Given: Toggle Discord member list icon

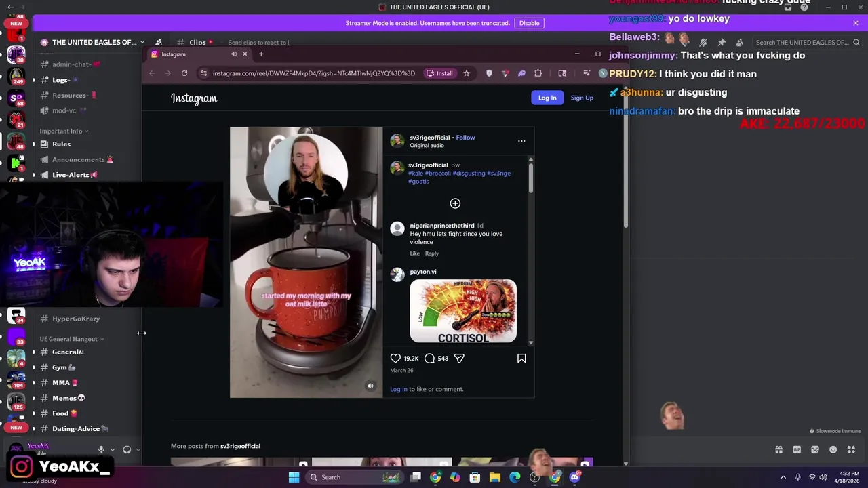Looking at the screenshot, I should pos(739,42).
